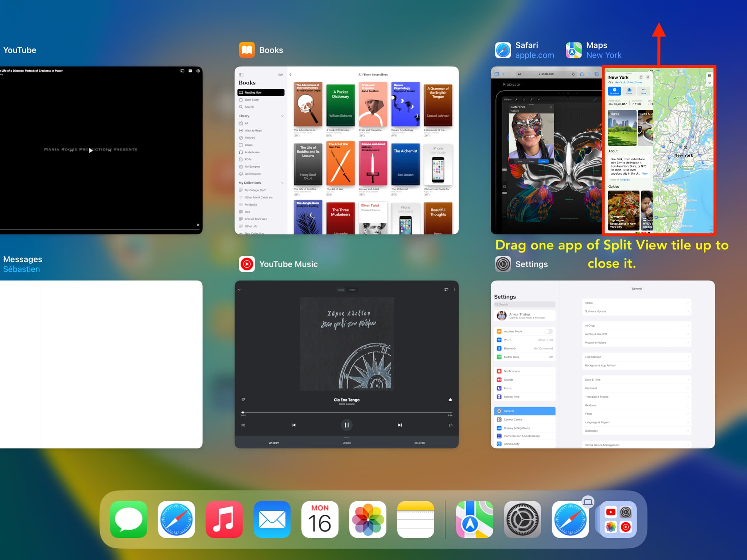This screenshot has height=560, width=747.
Task: Open the App Library folder in the dock
Action: click(x=618, y=519)
